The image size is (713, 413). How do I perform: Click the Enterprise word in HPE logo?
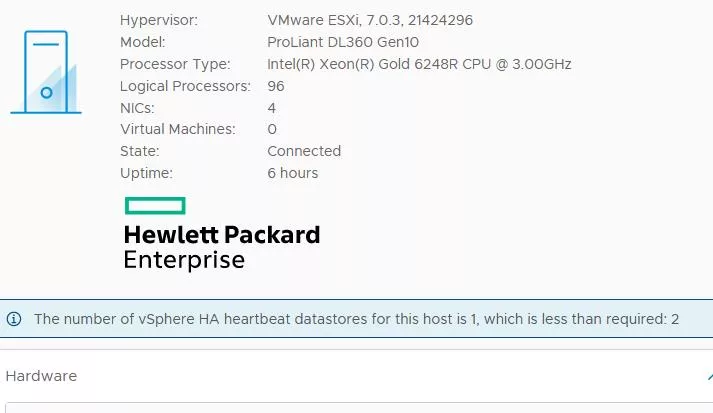point(184,260)
